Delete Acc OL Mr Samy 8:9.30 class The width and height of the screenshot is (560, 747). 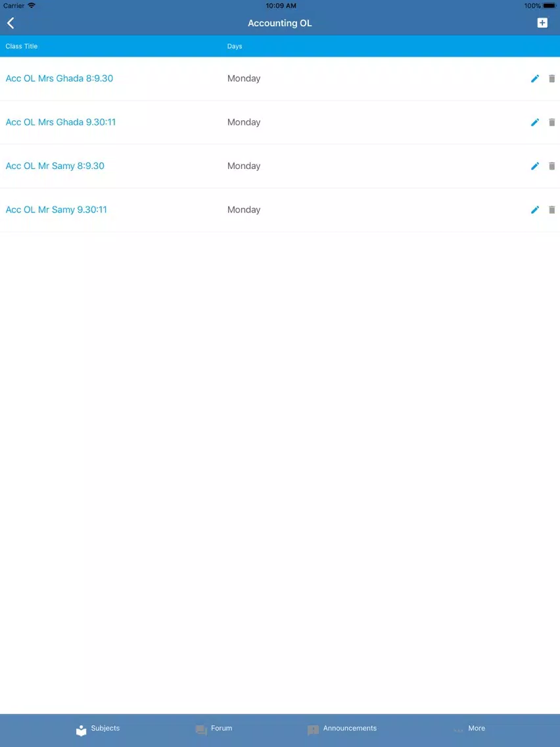pyautogui.click(x=551, y=166)
